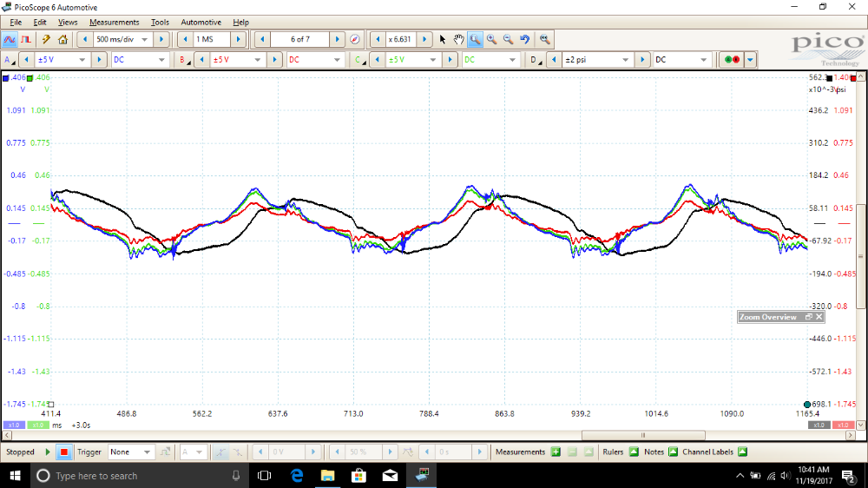Open the Automotive menu
Screen dimensions: 868x488
point(201,22)
